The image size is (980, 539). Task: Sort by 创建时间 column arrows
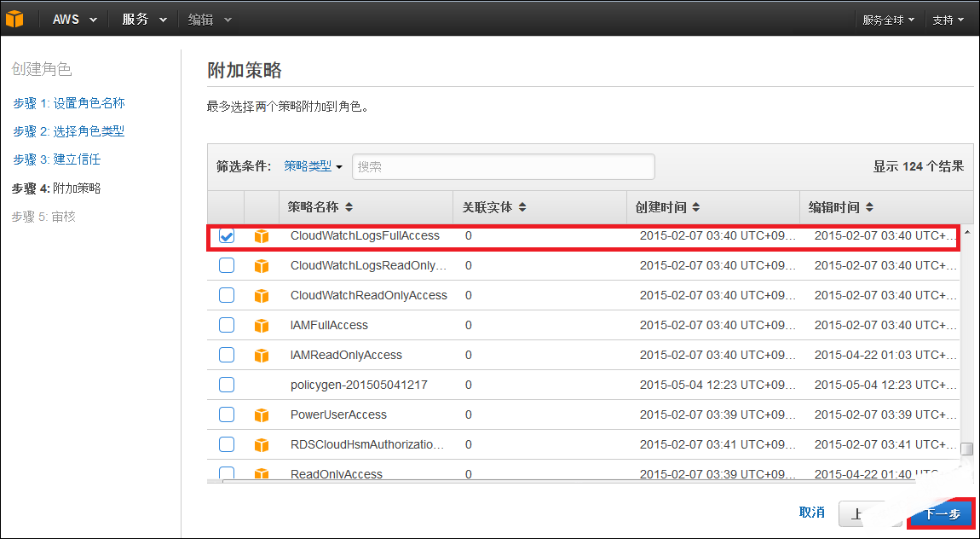[x=695, y=207]
